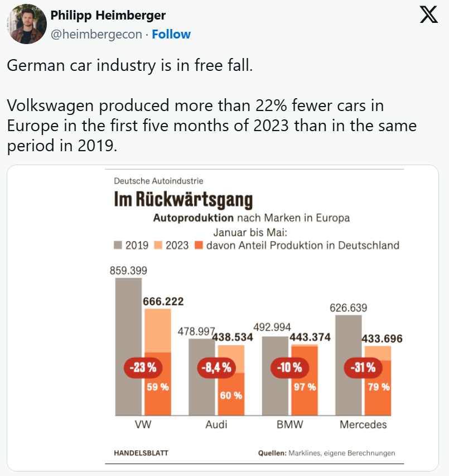Click the Im Rückwärtsgang chart headline
The height and width of the screenshot is (476, 449).
pos(183,199)
